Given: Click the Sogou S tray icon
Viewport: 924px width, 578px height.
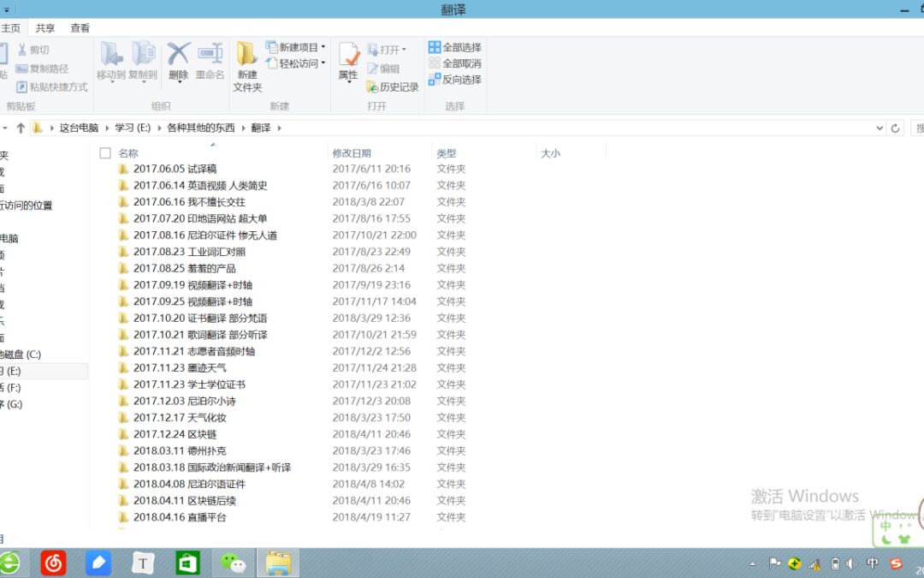Looking at the screenshot, I should [x=896, y=563].
